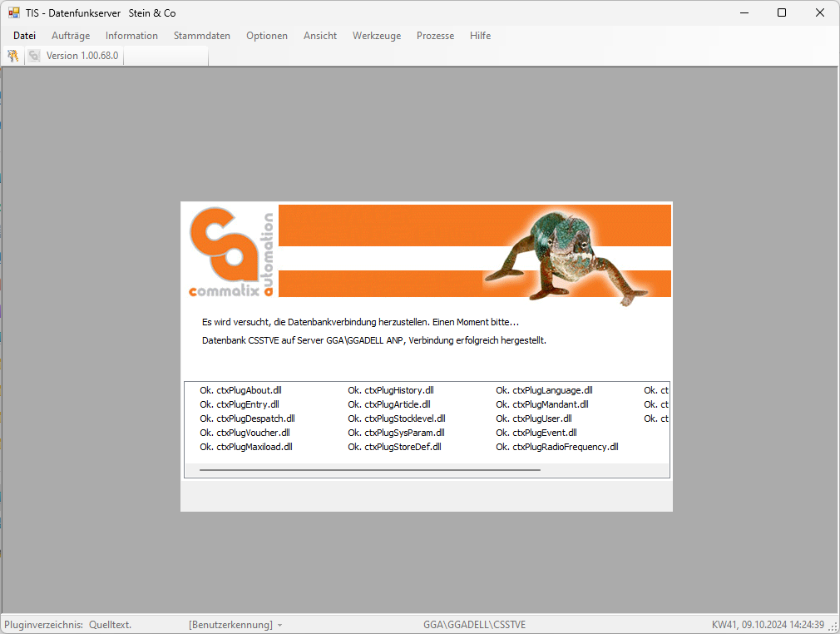840x634 pixels.
Task: Select the ctxPlugMaxiload.dll entry
Action: pos(246,447)
